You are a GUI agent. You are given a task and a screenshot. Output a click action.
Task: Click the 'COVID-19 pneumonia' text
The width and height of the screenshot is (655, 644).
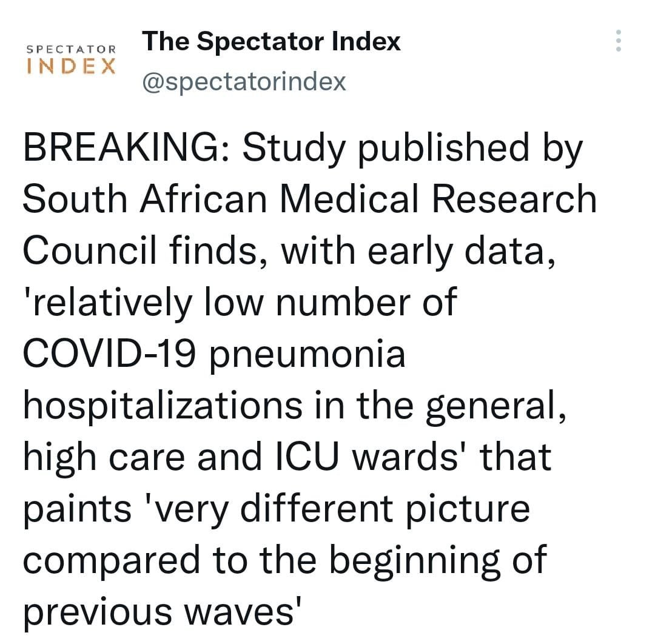(x=214, y=355)
